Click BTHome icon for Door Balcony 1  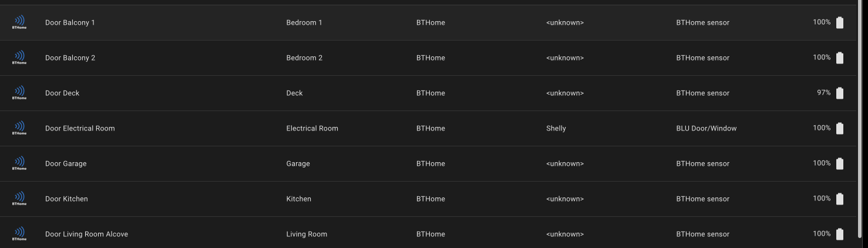click(x=19, y=22)
